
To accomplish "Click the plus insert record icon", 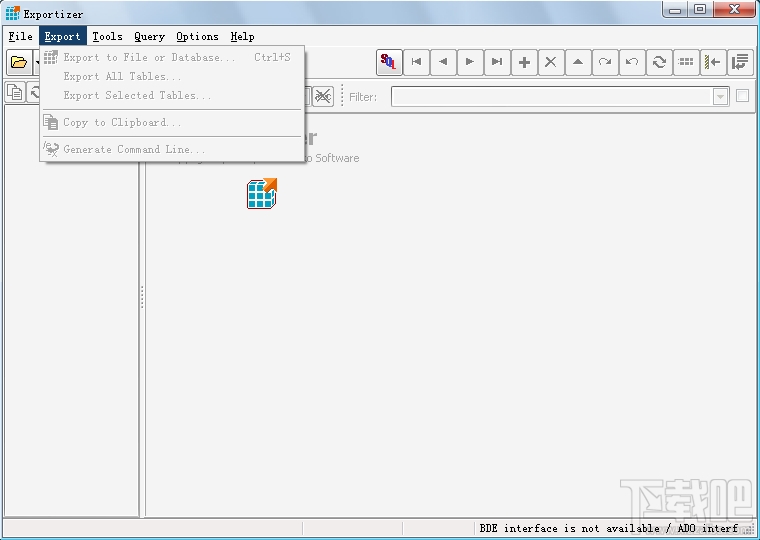I will coord(524,62).
